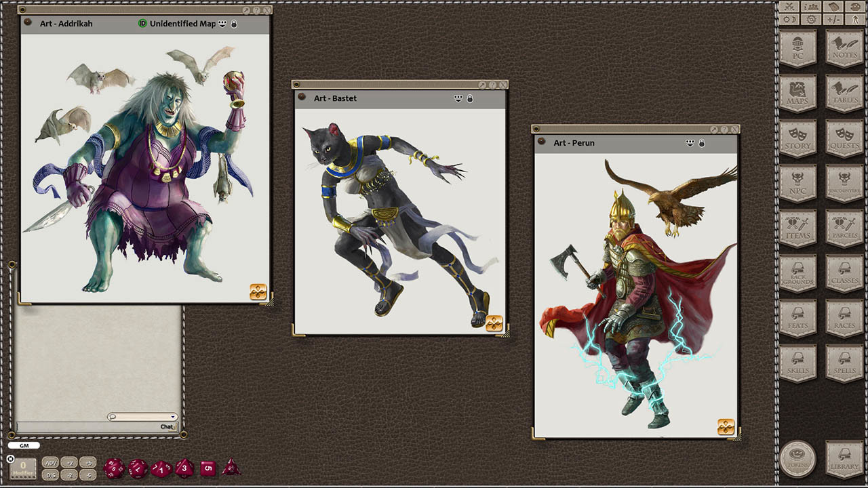Open the Story records
The image size is (868, 488).
(x=798, y=139)
